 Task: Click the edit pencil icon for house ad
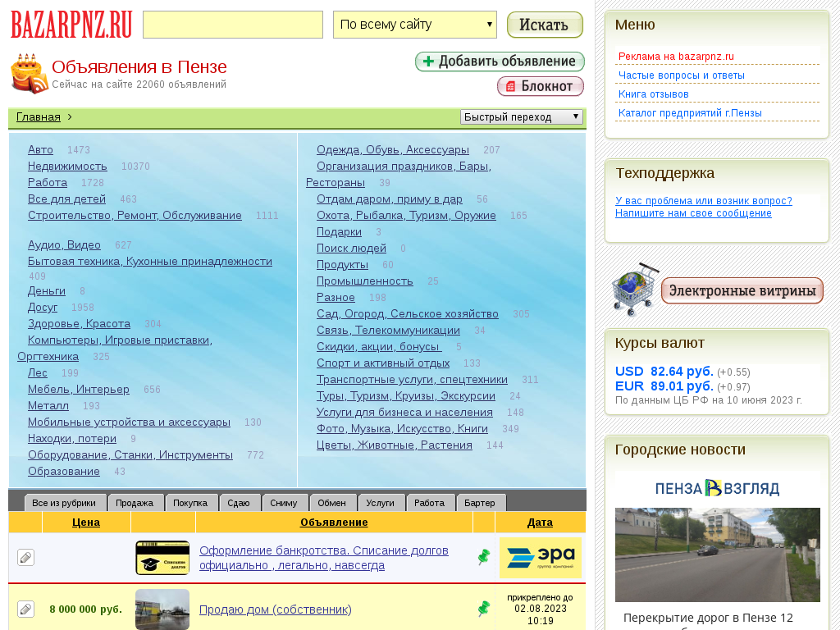(25, 609)
